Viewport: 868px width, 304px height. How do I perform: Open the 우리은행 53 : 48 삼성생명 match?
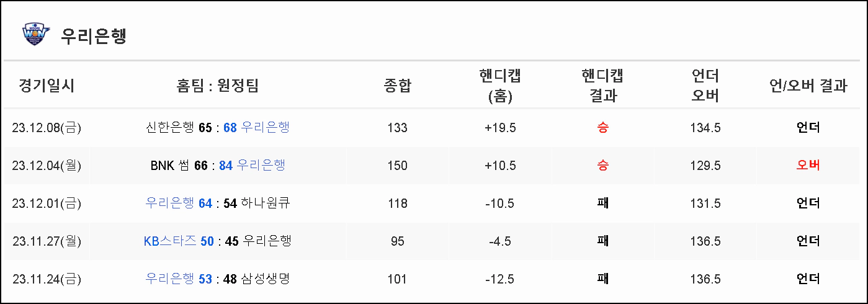218,279
